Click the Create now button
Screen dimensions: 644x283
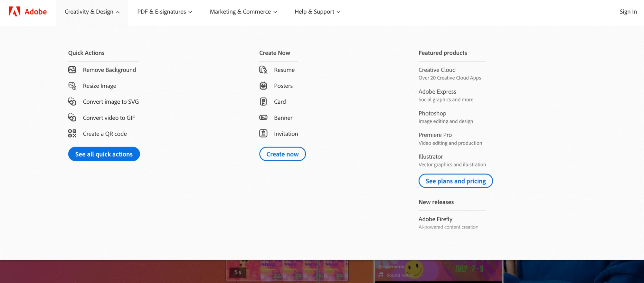(x=282, y=154)
